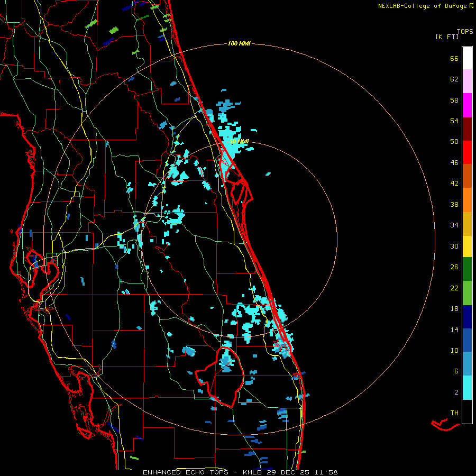The height and width of the screenshot is (476, 476).
Task: Click the magenta legend swatch
Action: (x=467, y=105)
